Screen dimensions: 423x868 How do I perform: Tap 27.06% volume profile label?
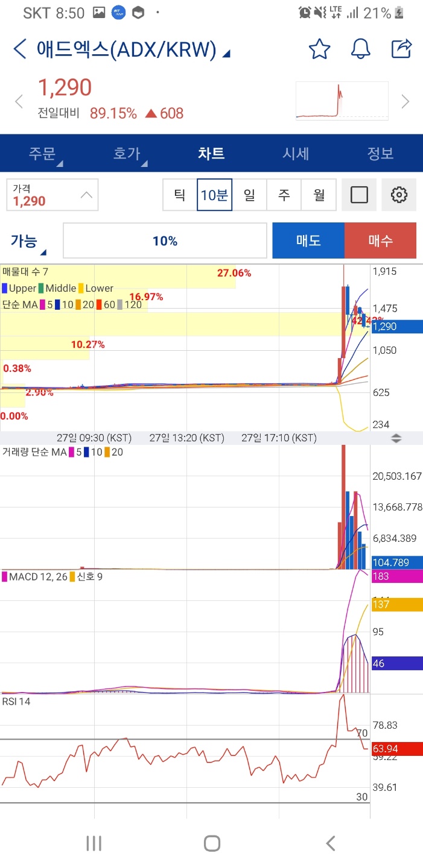tap(234, 273)
